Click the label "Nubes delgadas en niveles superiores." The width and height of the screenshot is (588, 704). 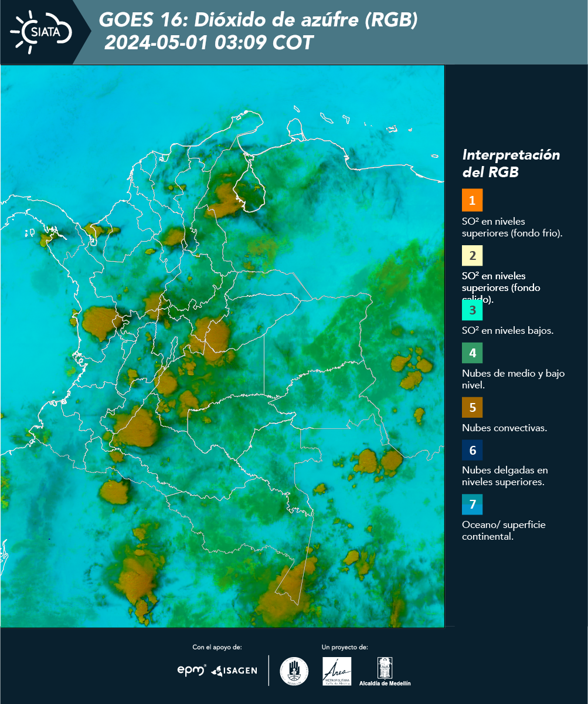coord(505,476)
